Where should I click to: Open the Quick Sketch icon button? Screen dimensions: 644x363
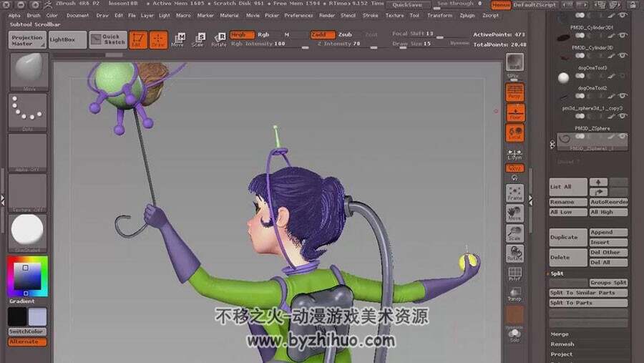pos(108,40)
